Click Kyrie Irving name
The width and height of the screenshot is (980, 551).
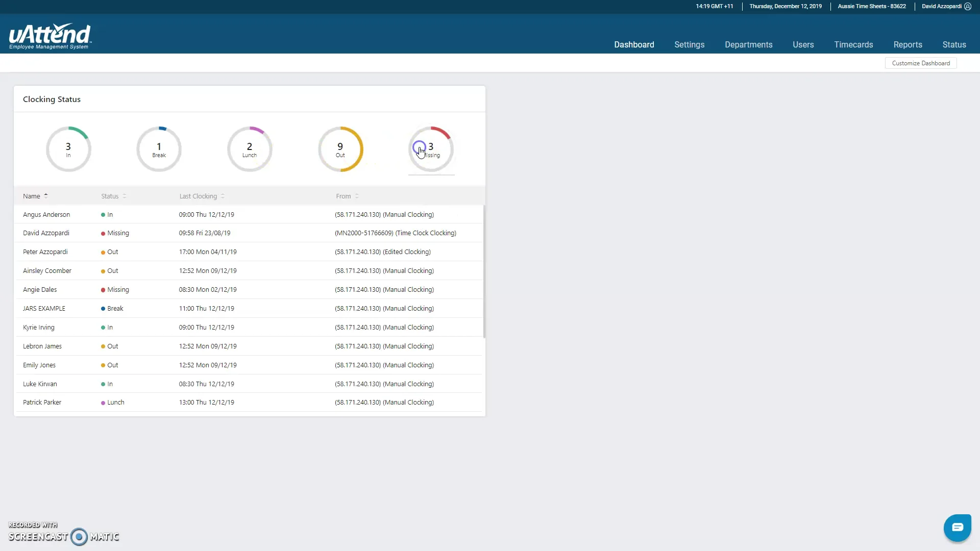38,327
